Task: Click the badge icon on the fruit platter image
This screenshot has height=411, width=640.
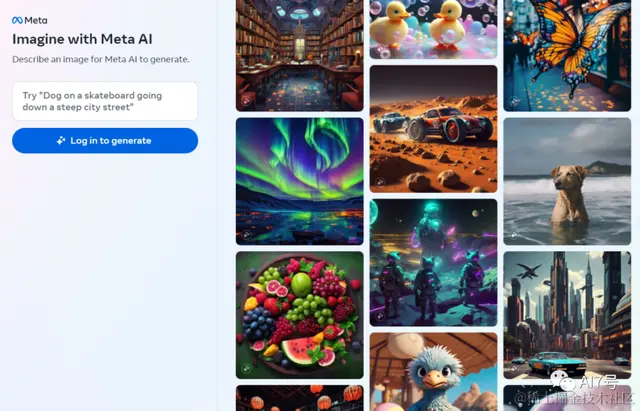Action: click(246, 369)
